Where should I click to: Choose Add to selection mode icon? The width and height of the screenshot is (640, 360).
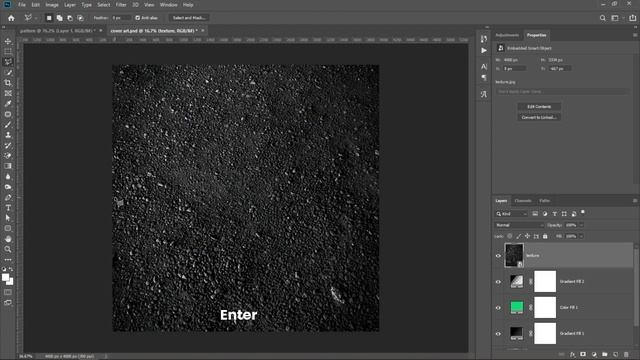coord(60,18)
